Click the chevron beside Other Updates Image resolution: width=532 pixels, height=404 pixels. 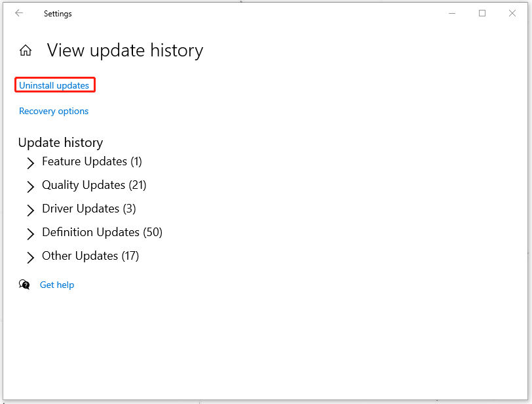coord(30,257)
